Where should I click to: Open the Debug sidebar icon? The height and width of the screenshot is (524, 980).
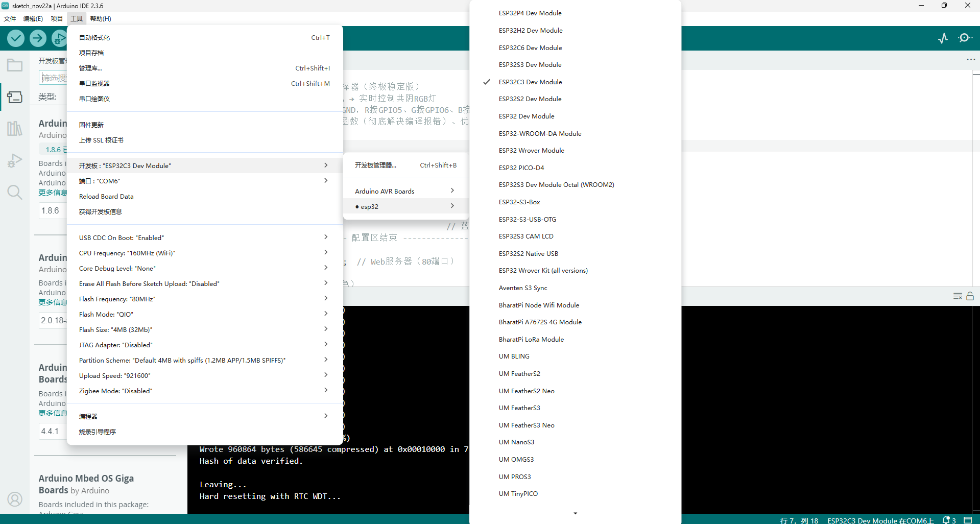click(x=15, y=160)
